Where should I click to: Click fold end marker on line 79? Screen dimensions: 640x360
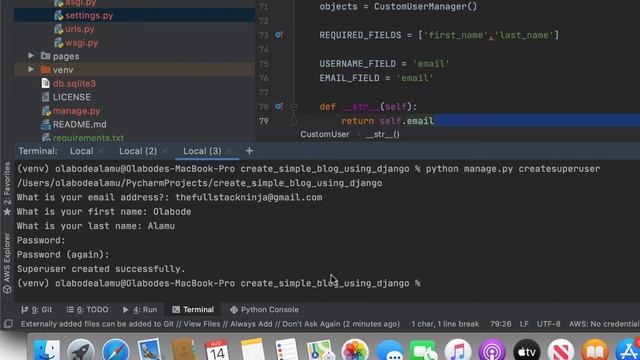tap(293, 121)
